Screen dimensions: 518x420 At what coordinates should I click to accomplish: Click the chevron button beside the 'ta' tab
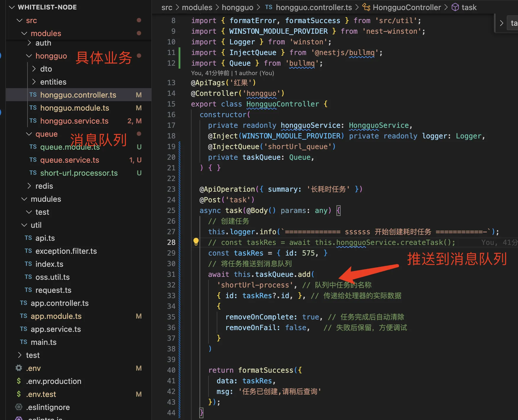tap(501, 23)
